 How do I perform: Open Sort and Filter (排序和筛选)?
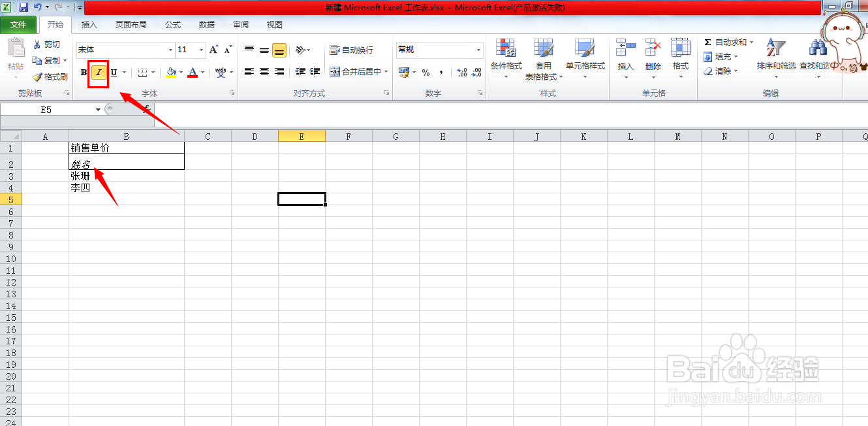click(776, 57)
